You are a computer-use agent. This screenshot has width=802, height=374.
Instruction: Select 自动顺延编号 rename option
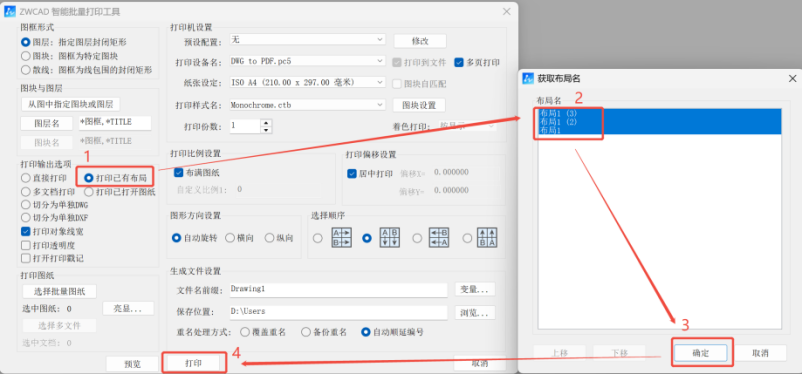coord(366,332)
